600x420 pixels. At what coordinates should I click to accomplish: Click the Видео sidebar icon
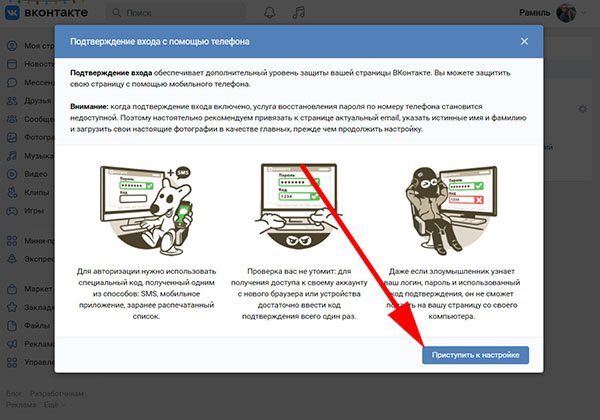pos(12,174)
